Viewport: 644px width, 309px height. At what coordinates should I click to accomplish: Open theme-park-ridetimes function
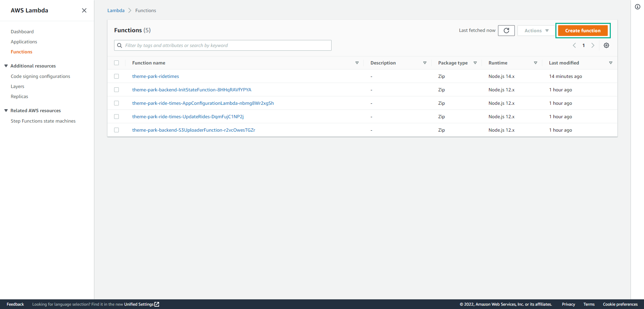coord(155,76)
